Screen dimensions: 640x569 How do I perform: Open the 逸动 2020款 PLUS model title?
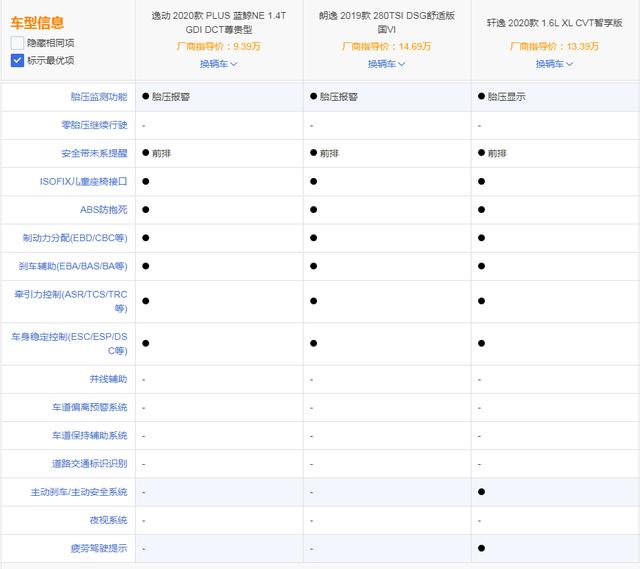coord(219,22)
